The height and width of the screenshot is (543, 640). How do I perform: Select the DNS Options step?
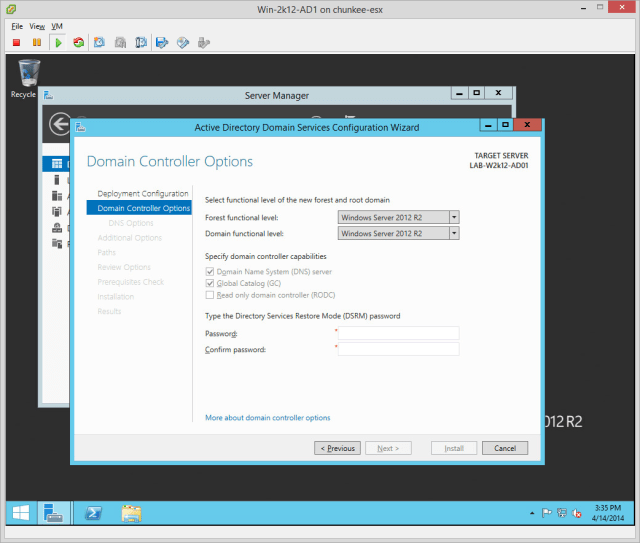(131, 223)
